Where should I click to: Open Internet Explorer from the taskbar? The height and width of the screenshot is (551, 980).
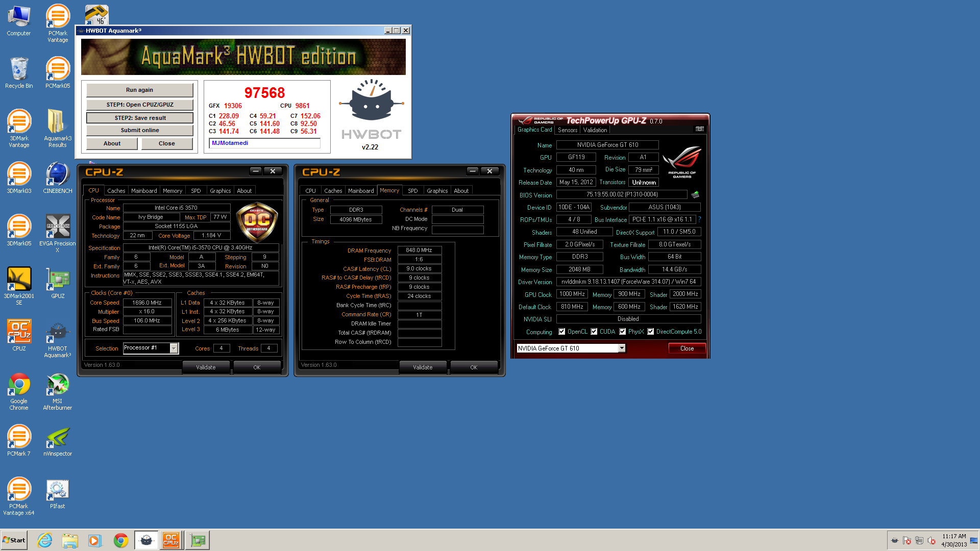coord(44,540)
